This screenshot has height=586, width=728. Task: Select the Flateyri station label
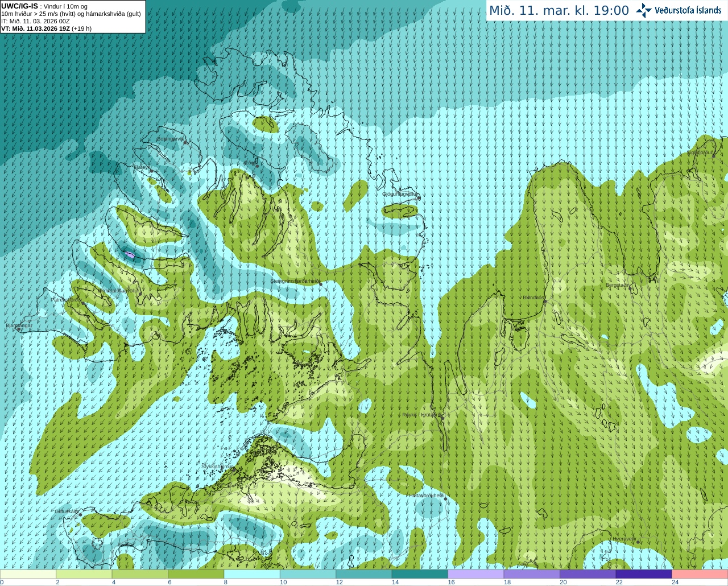tap(142, 167)
